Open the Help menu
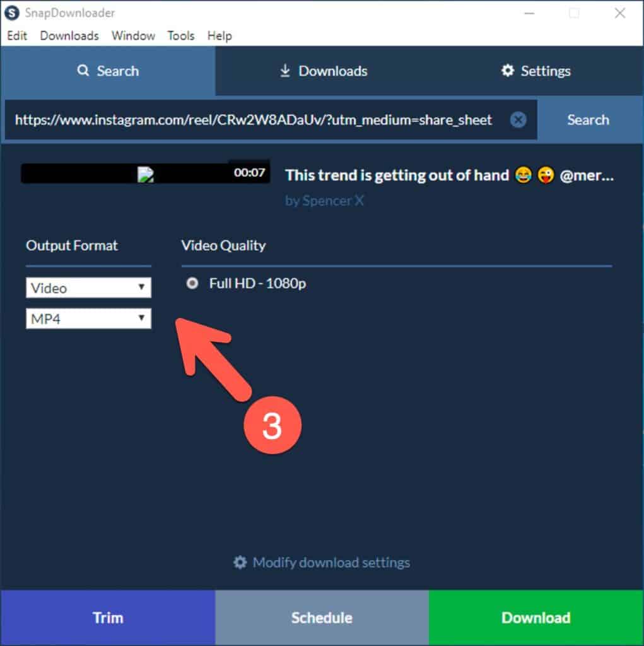644x646 pixels. (220, 36)
